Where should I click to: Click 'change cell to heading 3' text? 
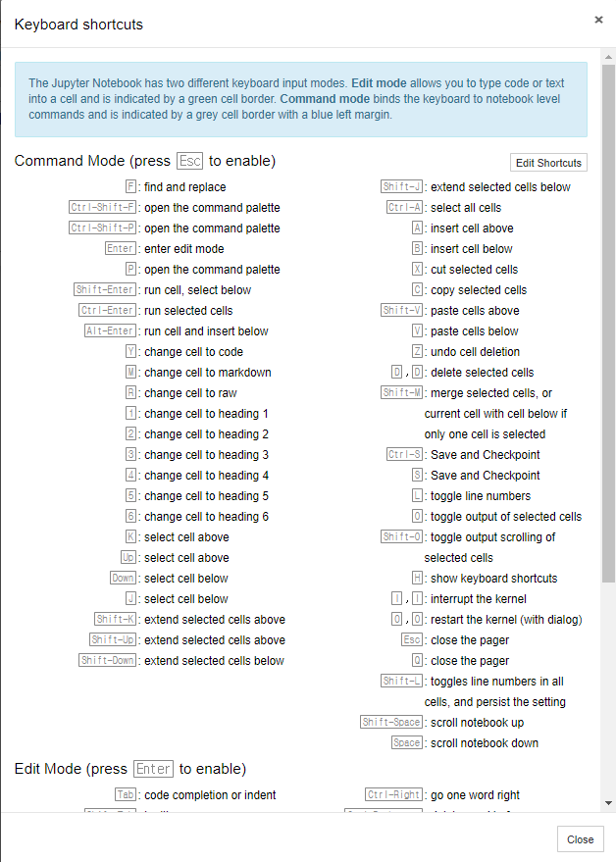pos(206,455)
